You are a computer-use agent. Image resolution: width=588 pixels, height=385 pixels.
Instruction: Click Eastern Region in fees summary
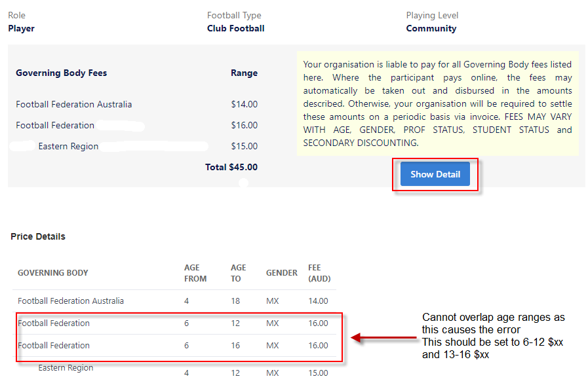[x=68, y=146]
